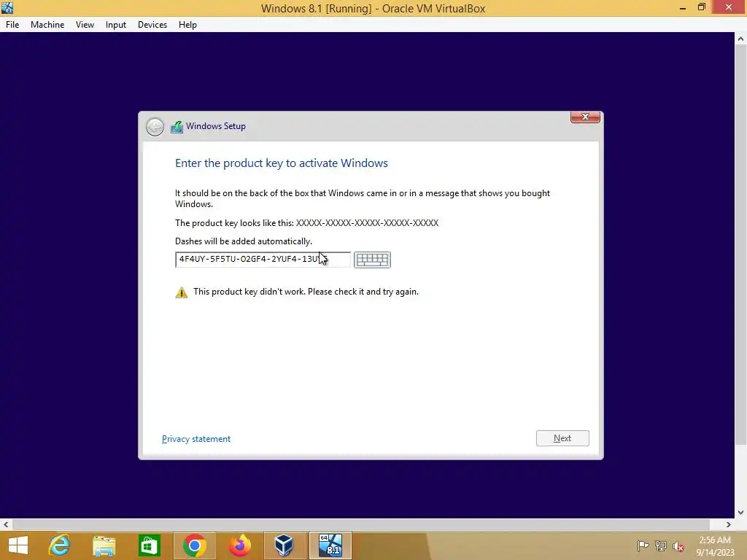Click the muted volume tray icon
The image size is (747, 560).
coord(678,545)
